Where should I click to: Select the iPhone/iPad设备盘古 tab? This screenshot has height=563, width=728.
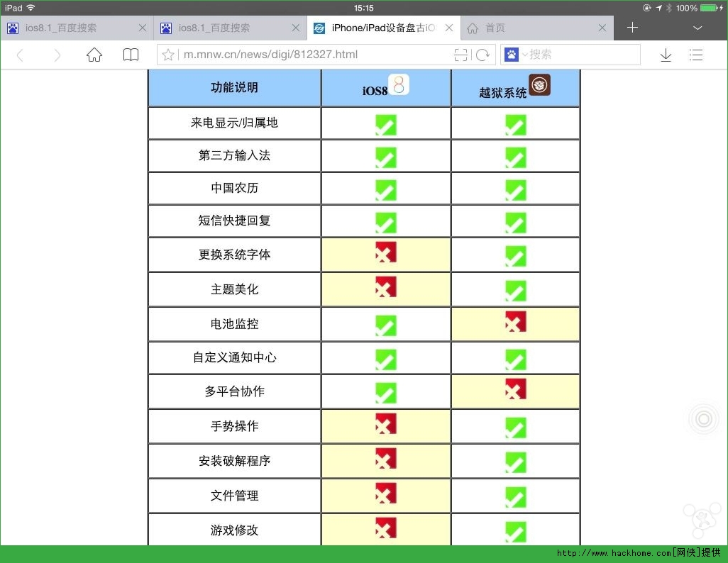(x=383, y=28)
